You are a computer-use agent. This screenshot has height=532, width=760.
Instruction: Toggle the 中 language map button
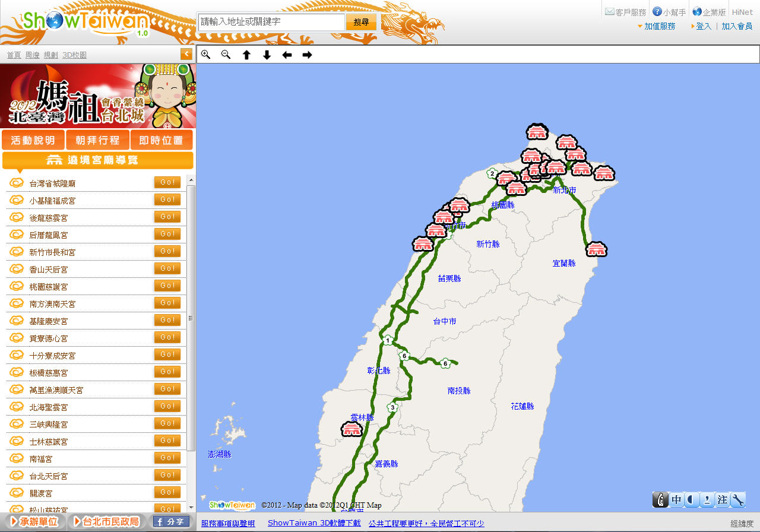pos(676,500)
